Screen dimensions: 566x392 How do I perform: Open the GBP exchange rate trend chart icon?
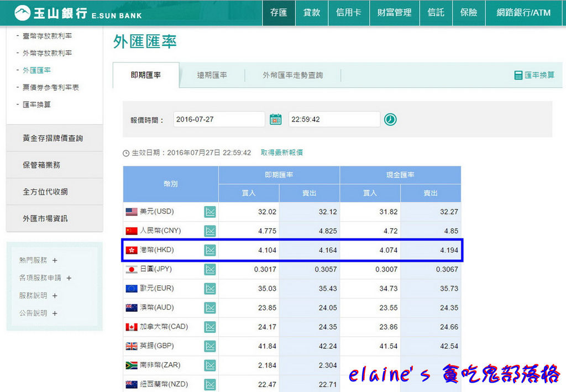209,346
